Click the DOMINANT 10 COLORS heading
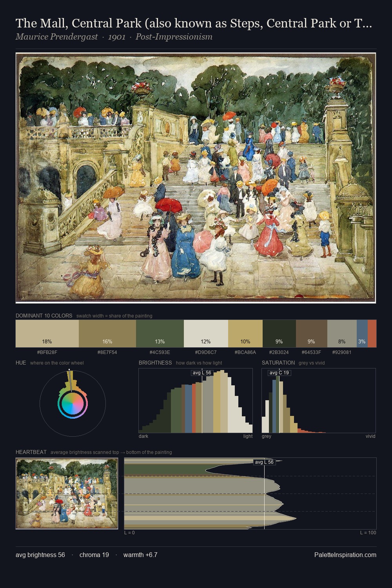Viewport: 392px width, 588px height. pos(44,316)
